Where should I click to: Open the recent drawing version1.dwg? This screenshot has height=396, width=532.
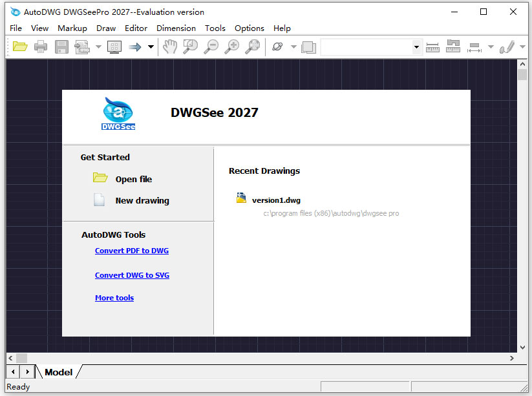click(x=277, y=200)
